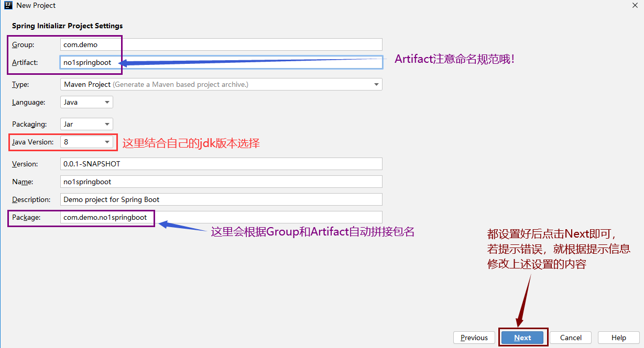Click the Java Version label
The height and width of the screenshot is (348, 644).
(x=32, y=142)
